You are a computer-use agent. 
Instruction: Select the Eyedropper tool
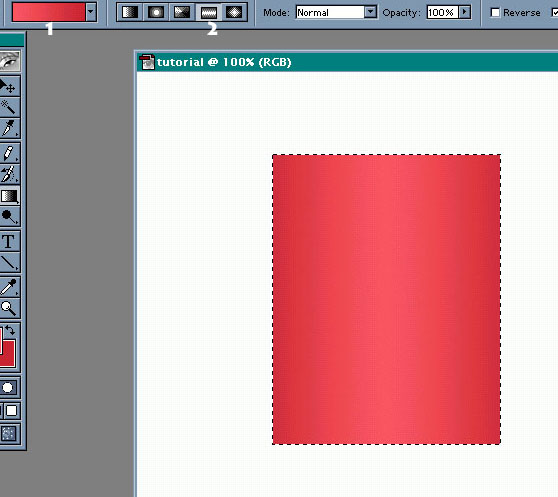(9, 287)
